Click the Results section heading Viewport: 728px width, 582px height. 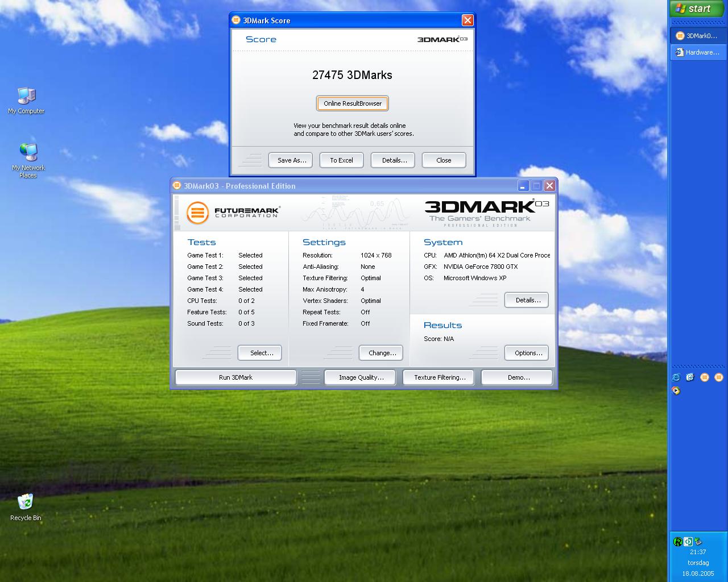click(442, 325)
